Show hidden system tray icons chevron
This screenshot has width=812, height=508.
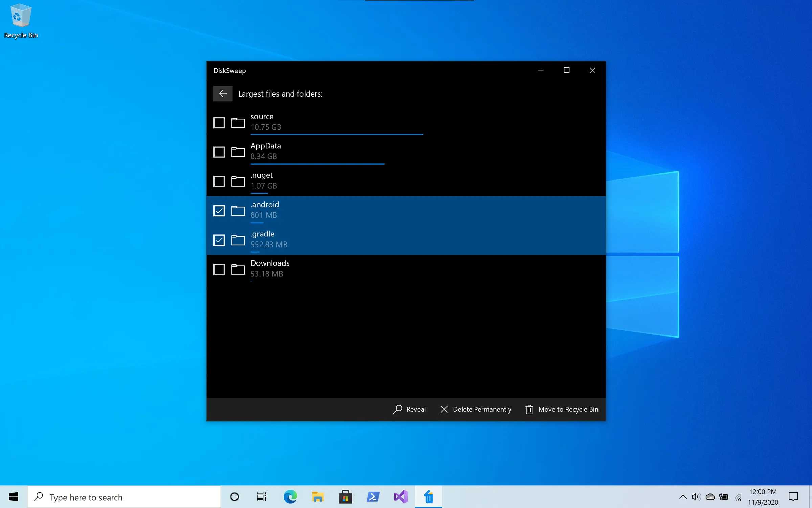coord(683,497)
